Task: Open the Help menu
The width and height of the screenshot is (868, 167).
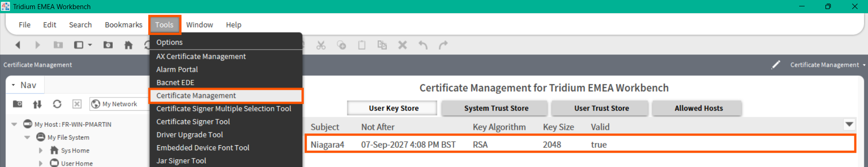Action: tap(234, 25)
